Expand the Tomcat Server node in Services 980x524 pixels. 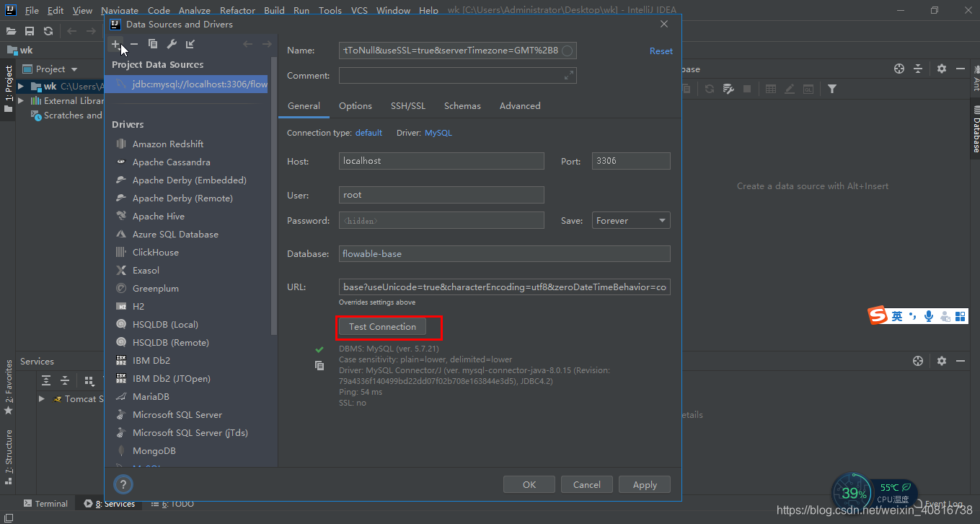pos(41,398)
